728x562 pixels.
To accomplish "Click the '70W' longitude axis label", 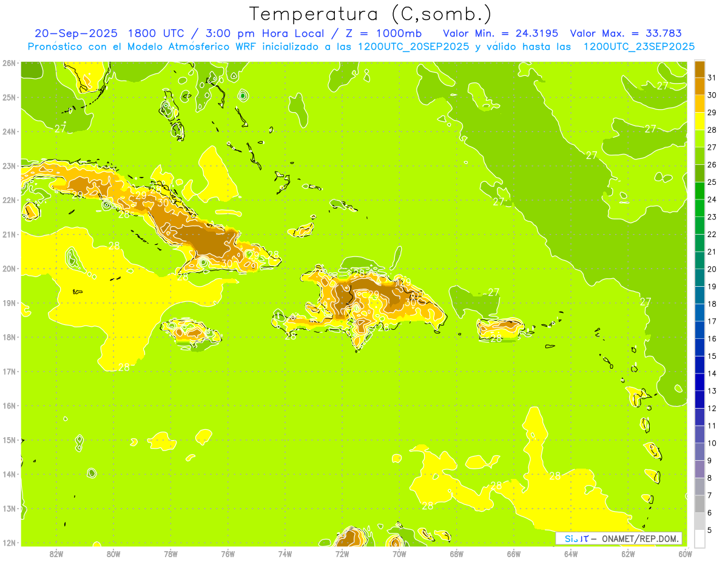I will 399,554.
